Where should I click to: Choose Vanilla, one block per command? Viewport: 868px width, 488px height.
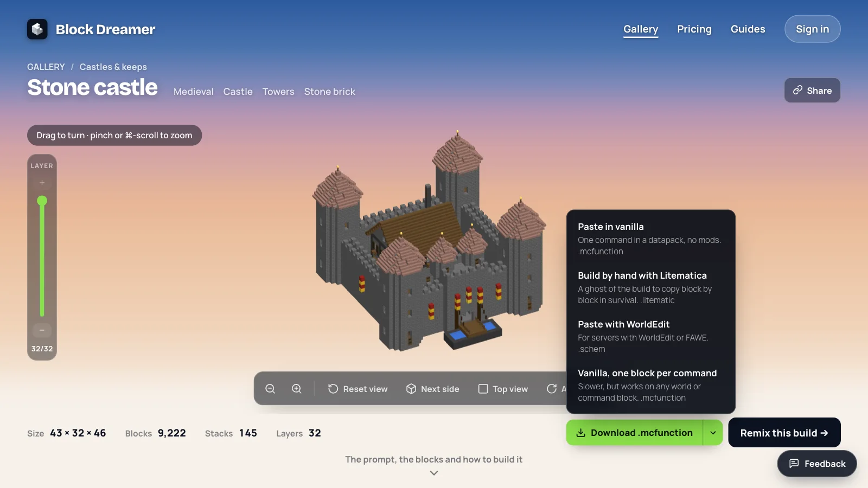click(x=650, y=385)
